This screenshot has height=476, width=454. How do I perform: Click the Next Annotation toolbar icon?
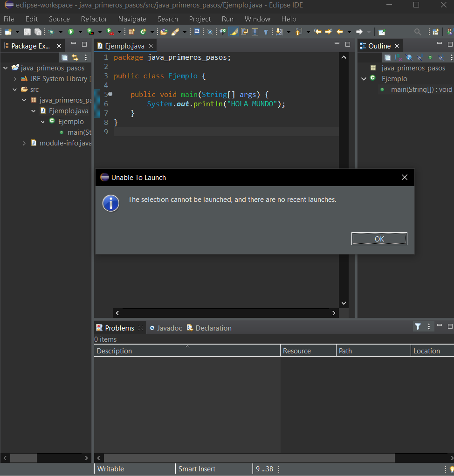click(x=279, y=32)
